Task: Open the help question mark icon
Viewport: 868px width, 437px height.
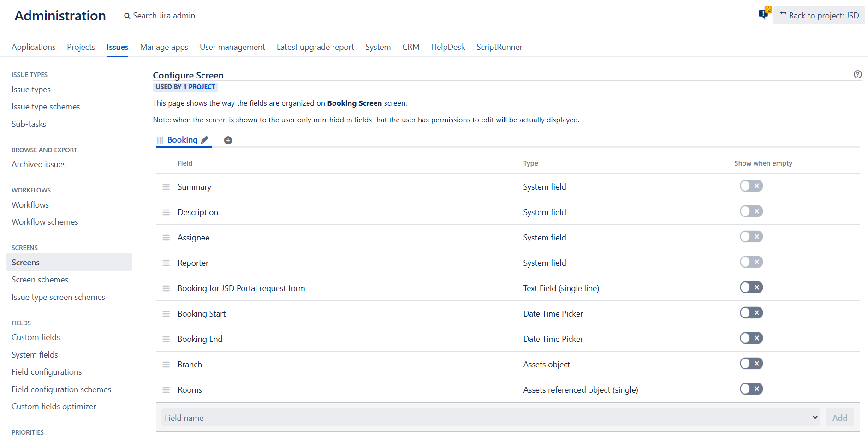Action: tap(857, 74)
